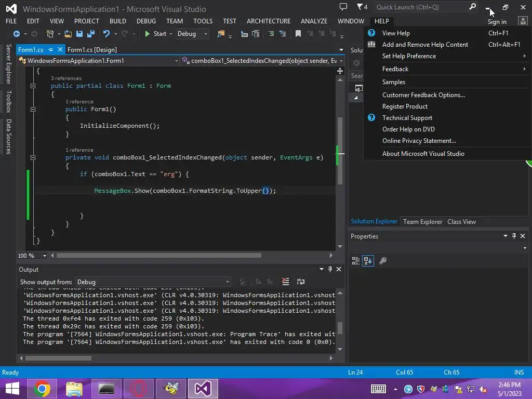Click the Navigate Backward arrow icon
This screenshot has width=532, height=399.
[16, 34]
